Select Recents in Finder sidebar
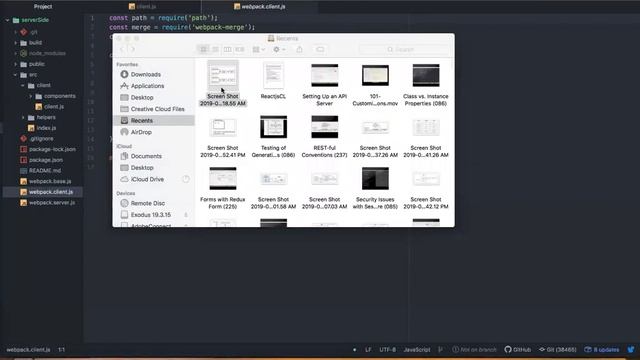The height and width of the screenshot is (360, 640). [153, 120]
